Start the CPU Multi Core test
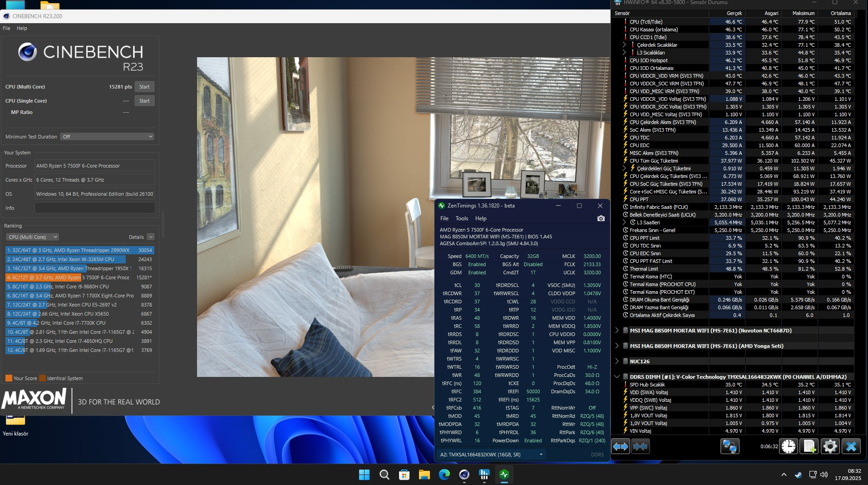The height and width of the screenshot is (485, 868). tap(144, 87)
